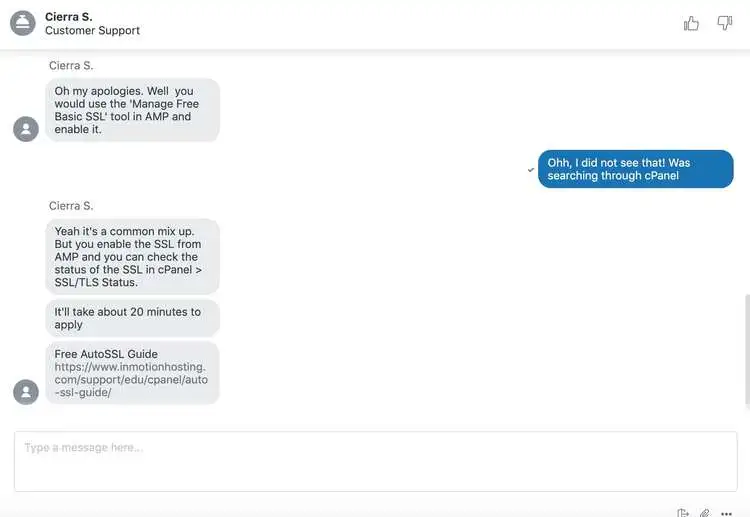The height and width of the screenshot is (517, 750).
Task: Open the three-dots more options menu
Action: point(726,513)
